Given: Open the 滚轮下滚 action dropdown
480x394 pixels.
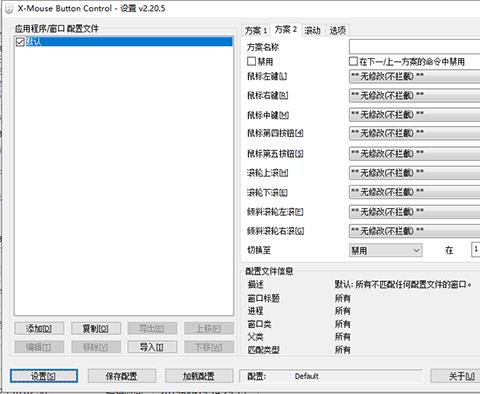Looking at the screenshot, I should click(x=414, y=192).
